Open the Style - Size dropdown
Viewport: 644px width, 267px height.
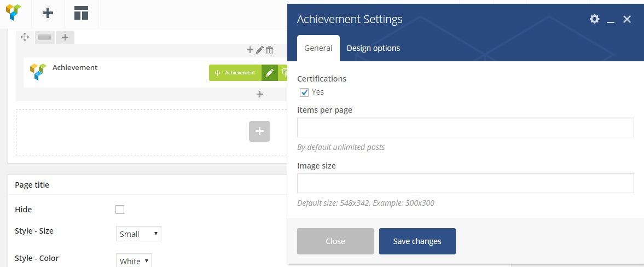click(138, 234)
